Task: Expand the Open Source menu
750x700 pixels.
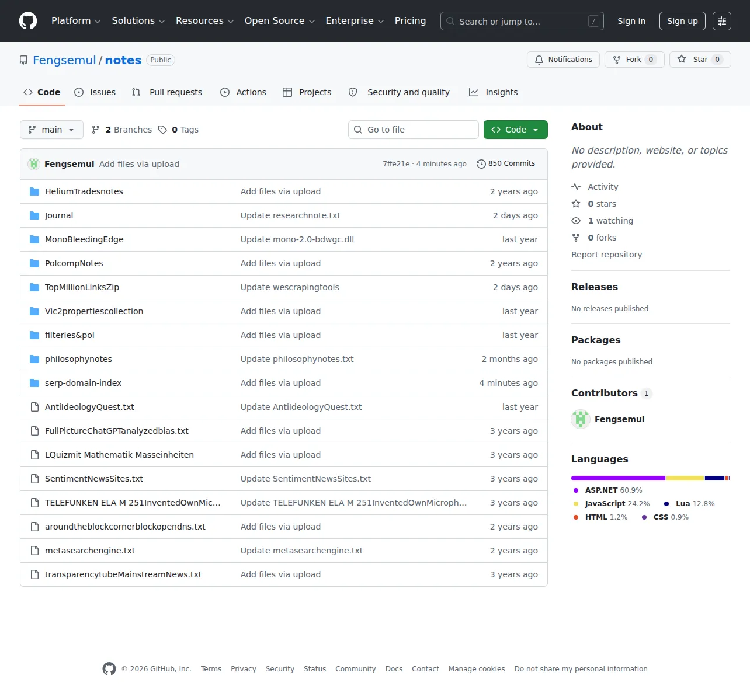Action: [x=280, y=21]
